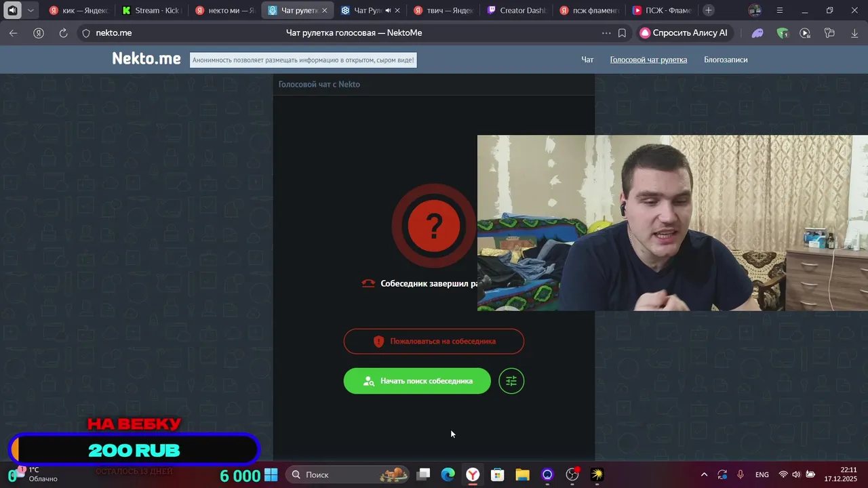Open the purple Alice assistant taskbar icon

(x=547, y=474)
